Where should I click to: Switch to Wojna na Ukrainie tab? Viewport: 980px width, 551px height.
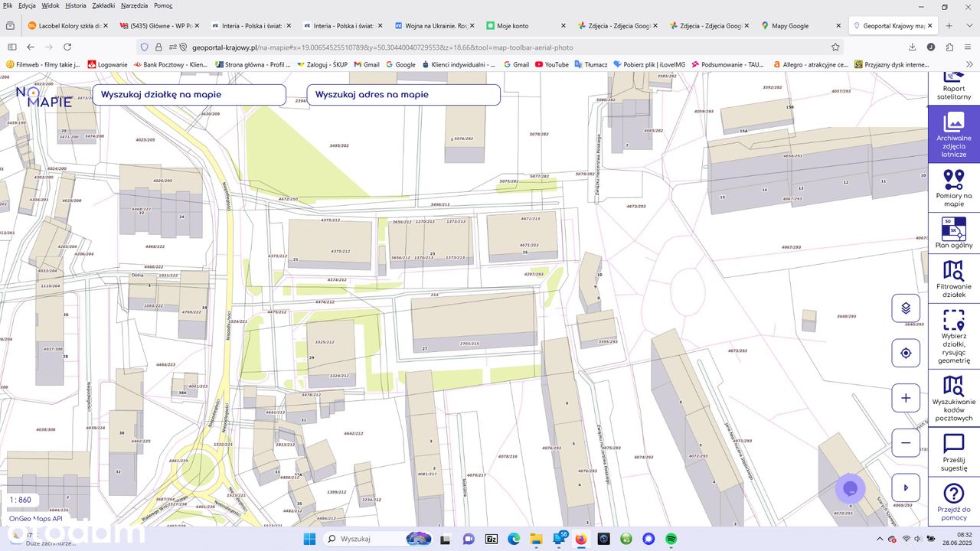tap(434, 25)
